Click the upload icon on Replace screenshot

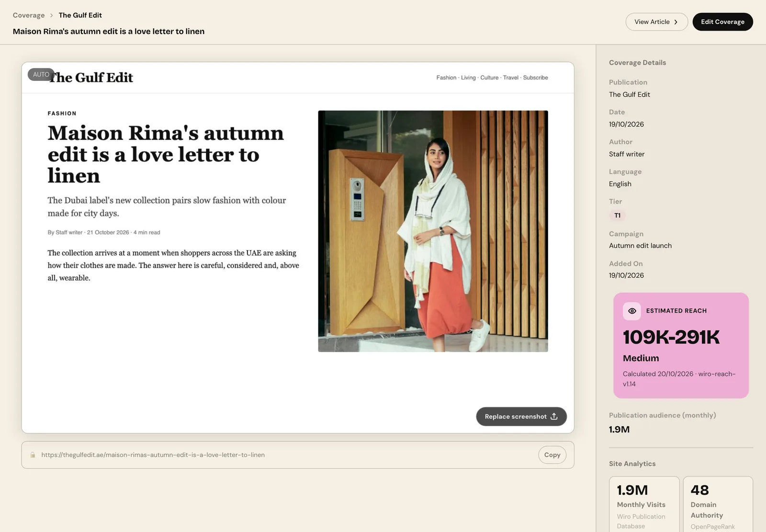(x=554, y=417)
